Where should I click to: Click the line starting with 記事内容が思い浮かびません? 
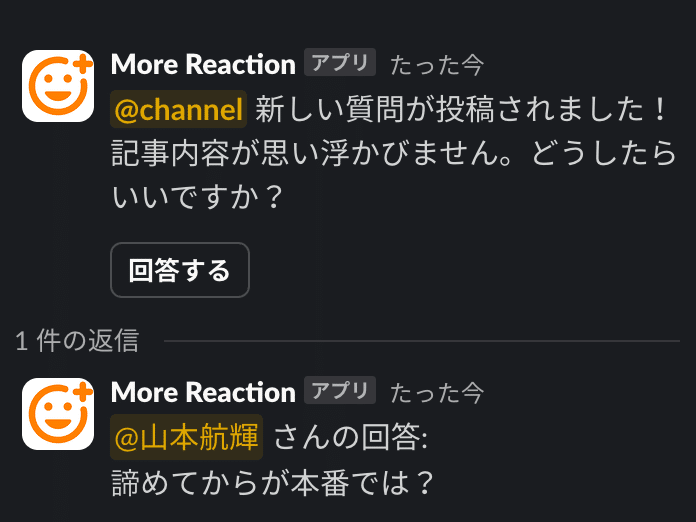pos(394,154)
